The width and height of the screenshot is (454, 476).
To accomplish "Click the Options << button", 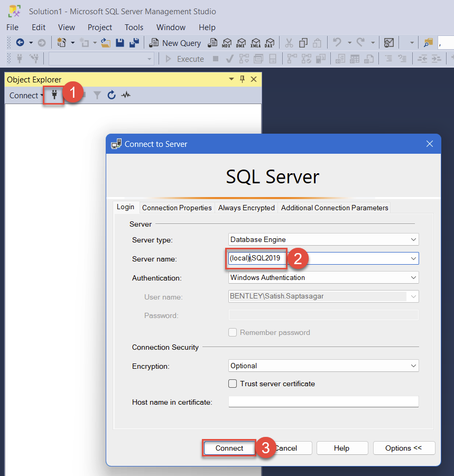I will 404,448.
